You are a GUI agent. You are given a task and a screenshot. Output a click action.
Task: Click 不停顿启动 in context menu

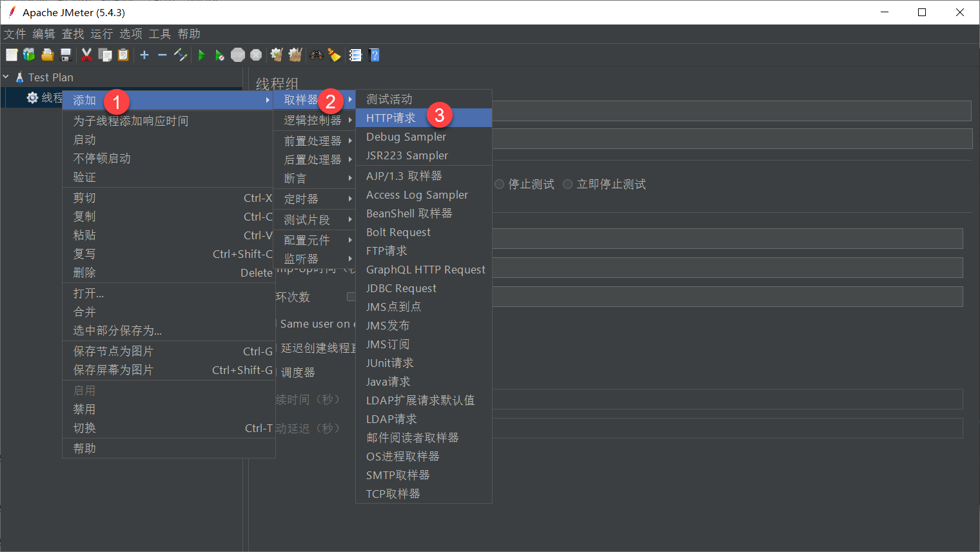coord(168,159)
